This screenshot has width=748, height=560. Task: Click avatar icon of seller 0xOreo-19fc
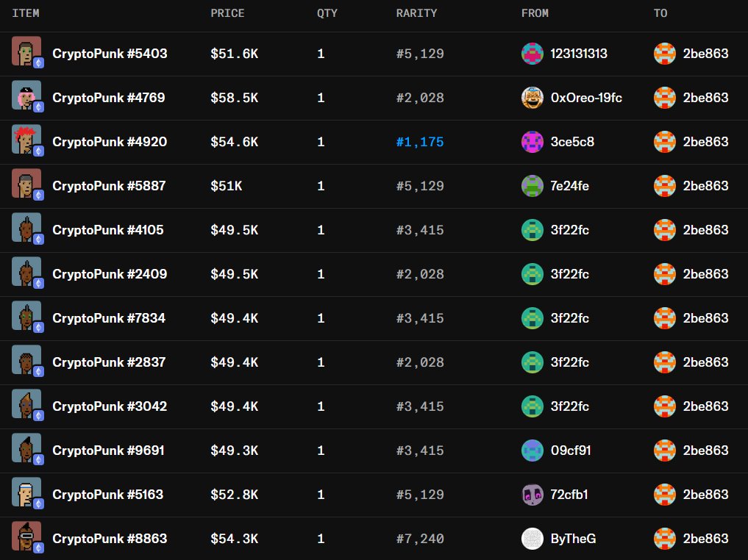click(x=532, y=98)
